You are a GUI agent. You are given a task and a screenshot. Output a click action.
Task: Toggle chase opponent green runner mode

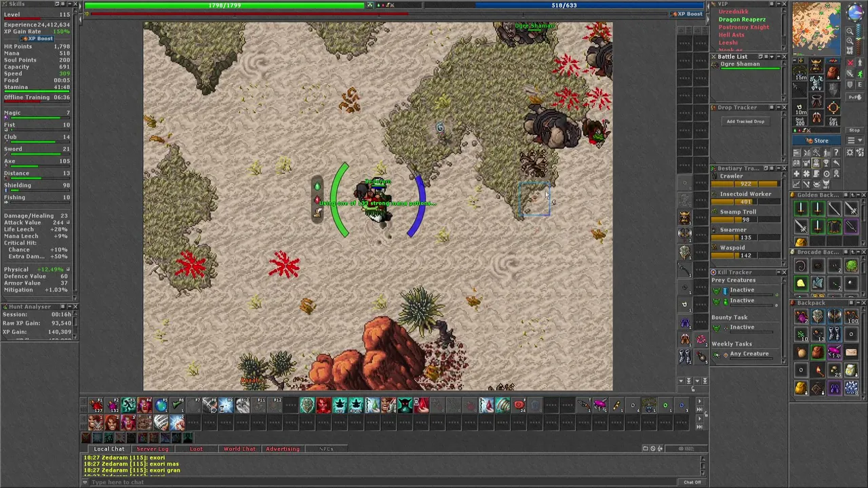tap(860, 74)
